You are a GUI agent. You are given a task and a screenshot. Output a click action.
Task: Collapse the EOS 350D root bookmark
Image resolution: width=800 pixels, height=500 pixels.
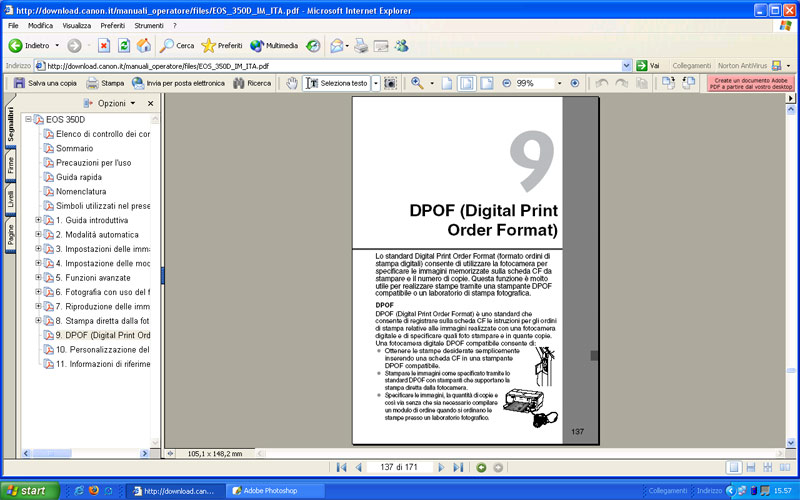coord(28,119)
